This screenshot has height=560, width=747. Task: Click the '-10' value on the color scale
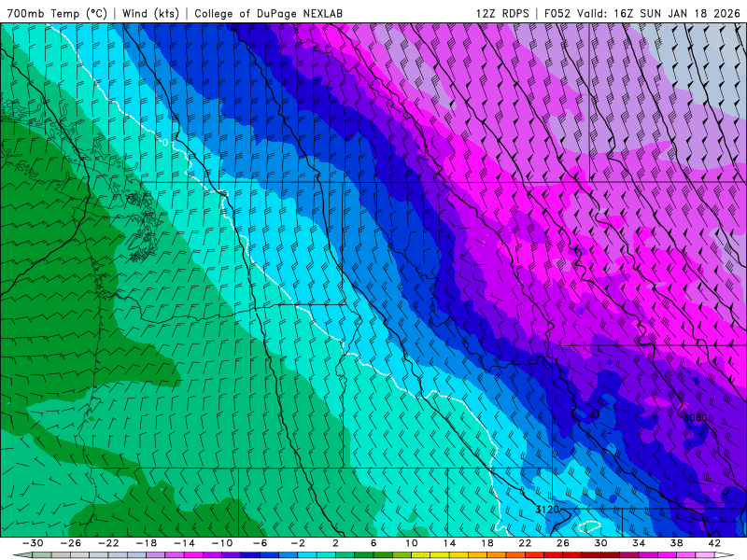[222, 543]
